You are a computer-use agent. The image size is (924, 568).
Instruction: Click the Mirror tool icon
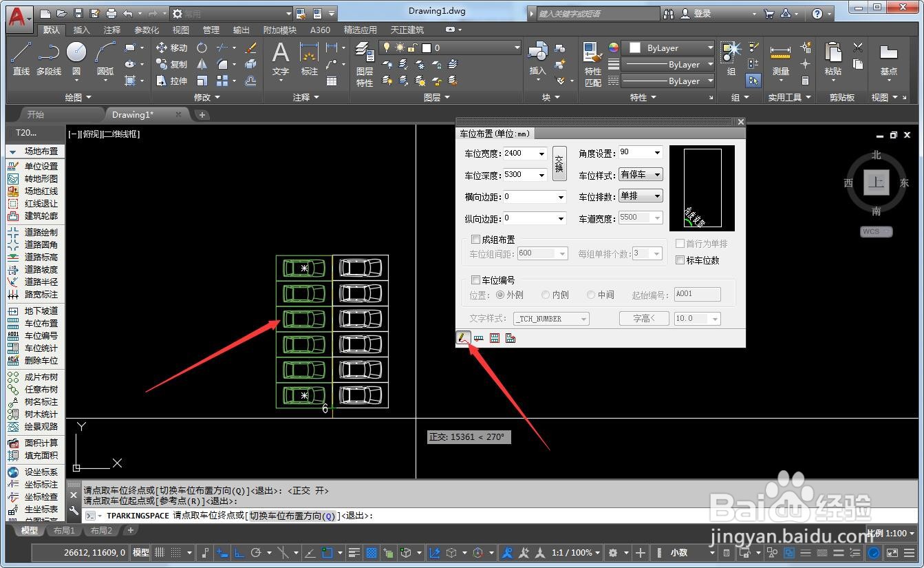click(x=202, y=64)
